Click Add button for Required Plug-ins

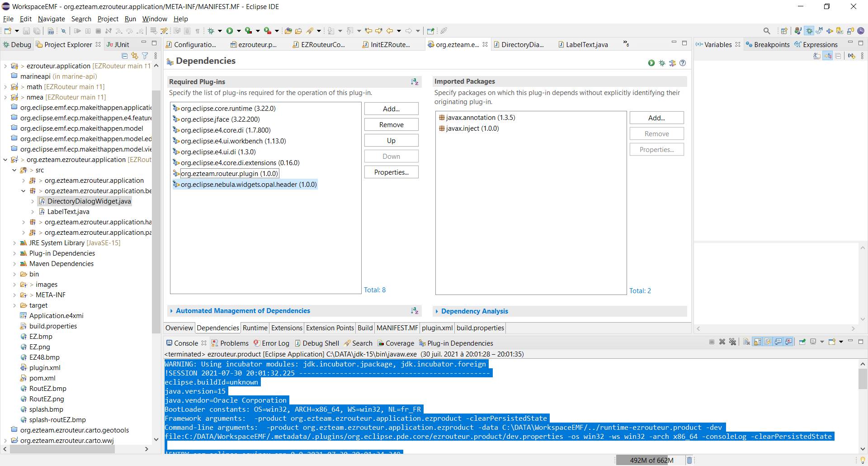coord(392,109)
